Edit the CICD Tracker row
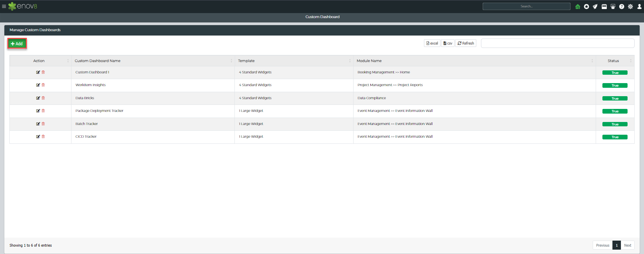 (38, 136)
